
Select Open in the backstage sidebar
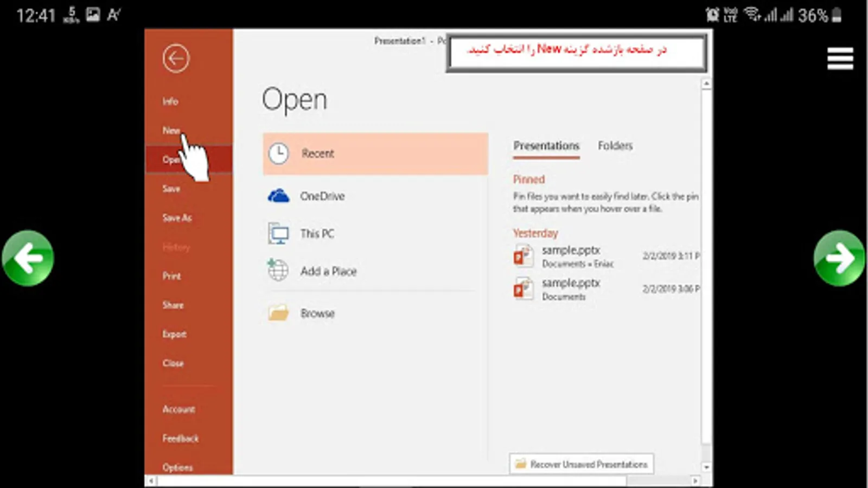pyautogui.click(x=189, y=159)
